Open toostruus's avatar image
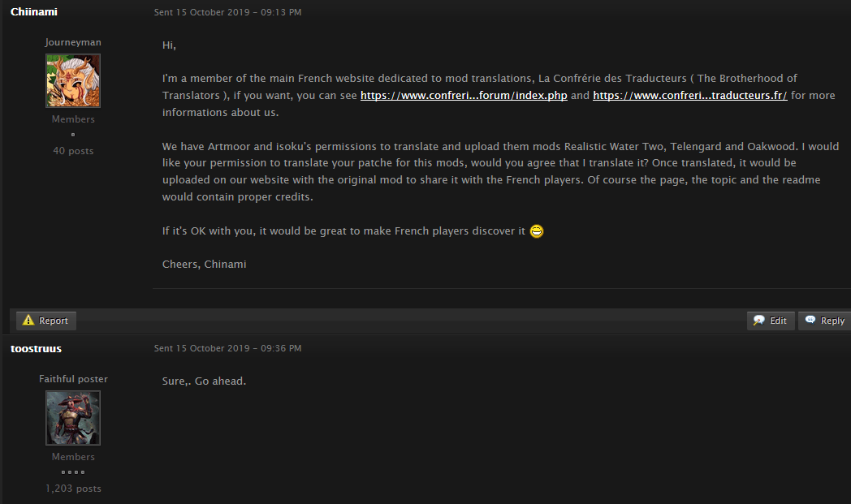The width and height of the screenshot is (851, 504). pyautogui.click(x=73, y=418)
